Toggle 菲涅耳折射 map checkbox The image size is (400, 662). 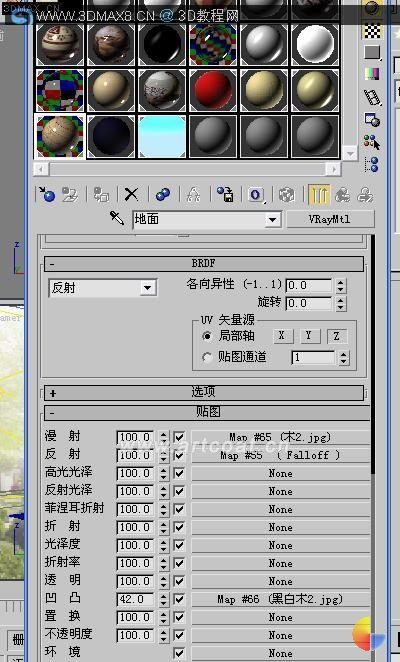pyautogui.click(x=179, y=509)
